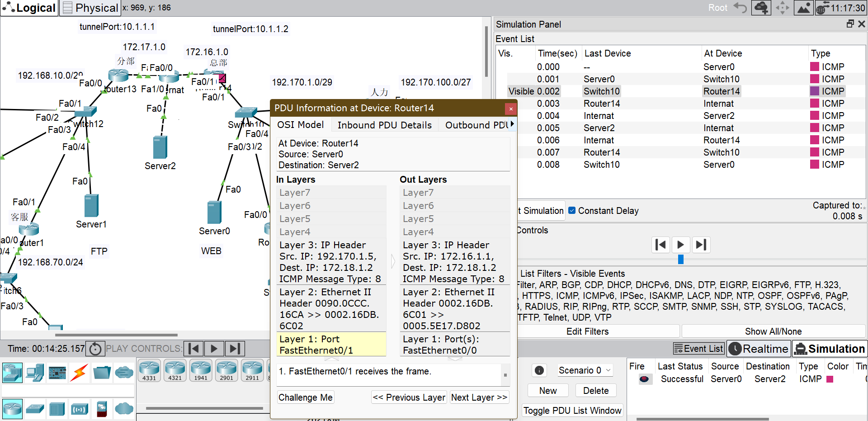Viewport: 868px width, 421px height.
Task: Select the Security firewall subcategory icon
Action: 102,409
